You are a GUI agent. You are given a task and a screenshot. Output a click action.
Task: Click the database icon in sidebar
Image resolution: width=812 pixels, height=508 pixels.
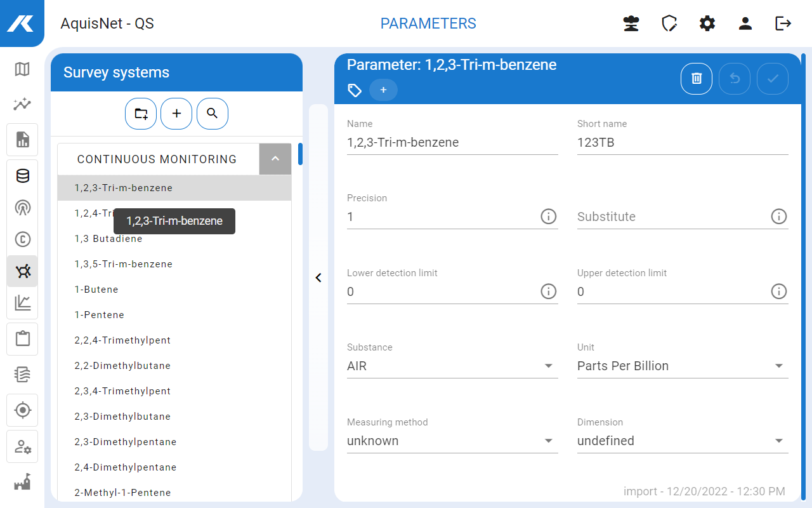[x=22, y=176]
